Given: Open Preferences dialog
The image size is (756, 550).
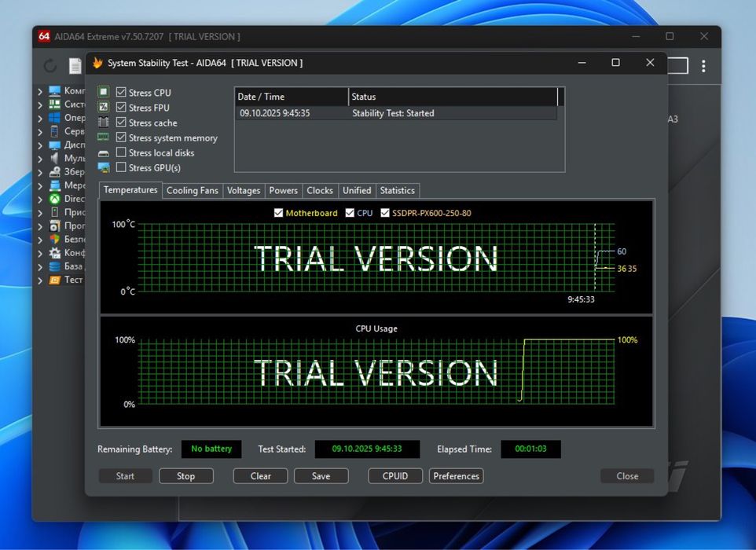Looking at the screenshot, I should pos(456,476).
